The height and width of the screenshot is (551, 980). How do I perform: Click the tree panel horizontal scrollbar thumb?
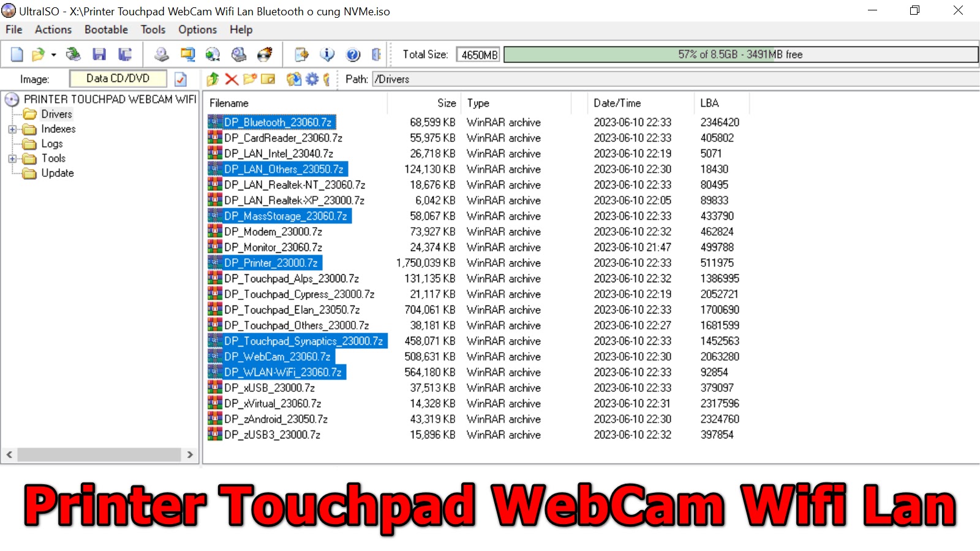pyautogui.click(x=98, y=455)
